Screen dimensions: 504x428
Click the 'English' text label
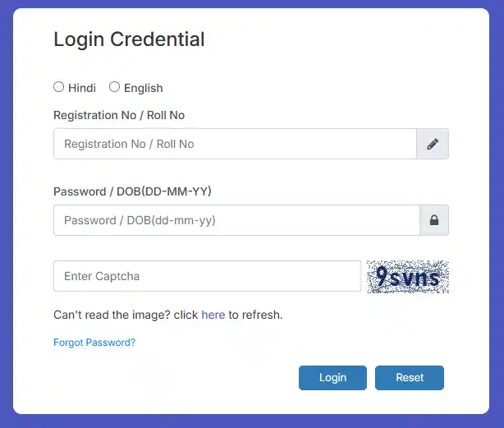point(144,88)
